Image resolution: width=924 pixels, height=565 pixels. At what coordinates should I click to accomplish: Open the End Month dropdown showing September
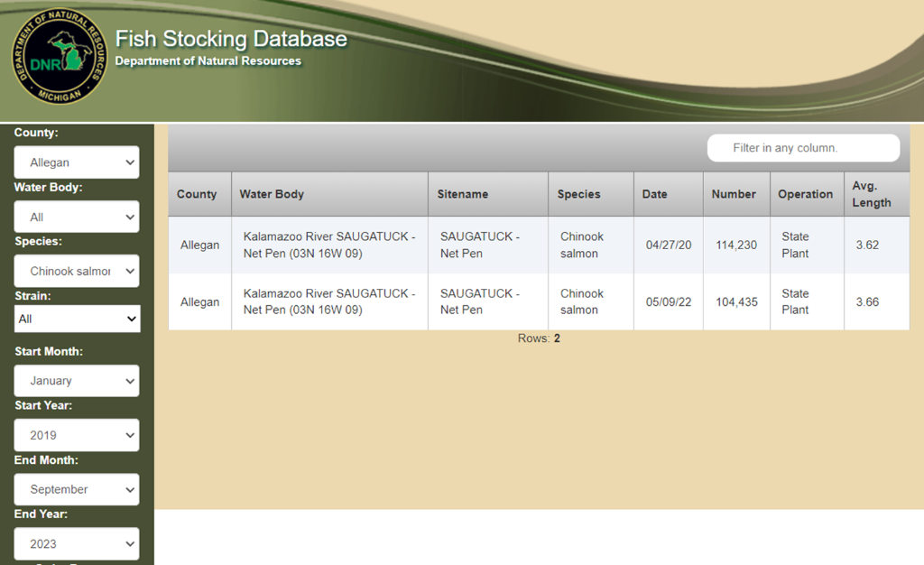point(77,489)
